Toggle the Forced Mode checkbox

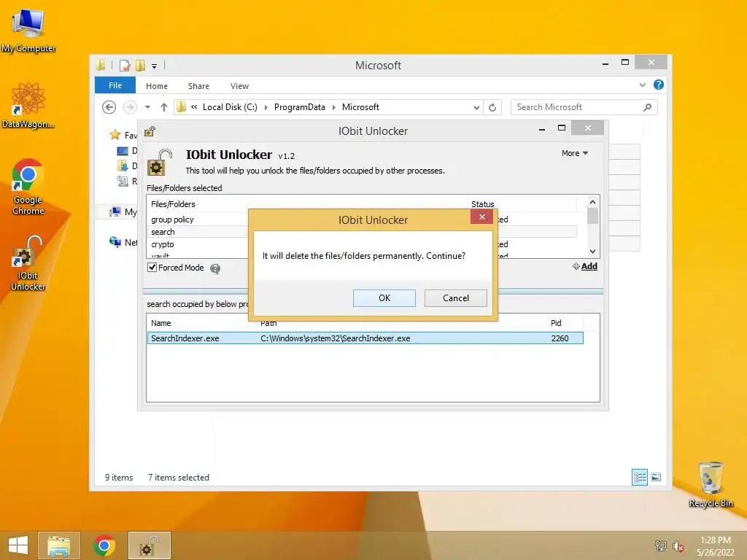coord(152,268)
